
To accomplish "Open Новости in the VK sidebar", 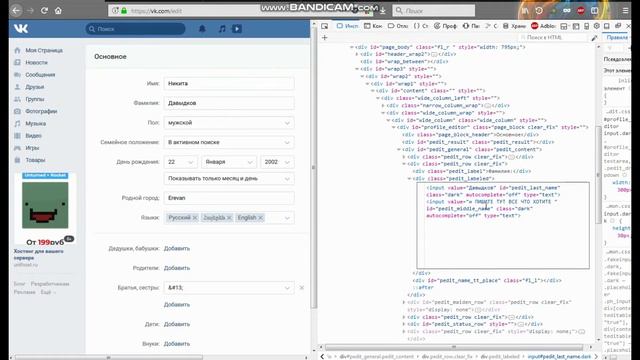I will click(36, 62).
